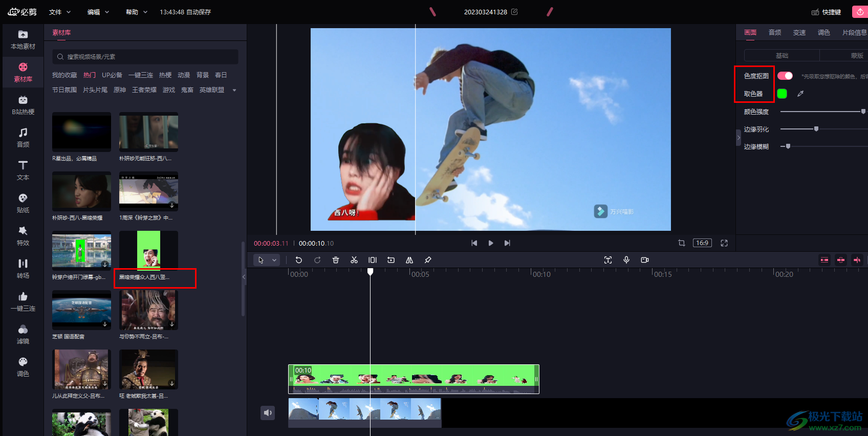Open the selection tool mode dropdown

[x=274, y=260]
